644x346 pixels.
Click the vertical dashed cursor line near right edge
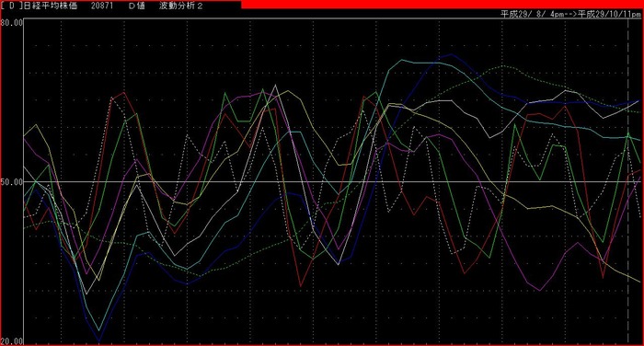[628, 180]
